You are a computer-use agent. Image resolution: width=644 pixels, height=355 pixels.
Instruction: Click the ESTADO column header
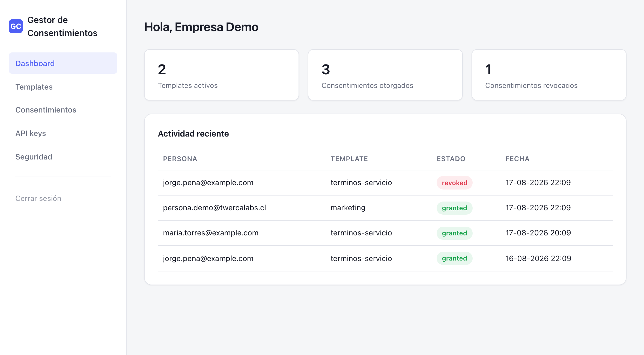pyautogui.click(x=451, y=159)
